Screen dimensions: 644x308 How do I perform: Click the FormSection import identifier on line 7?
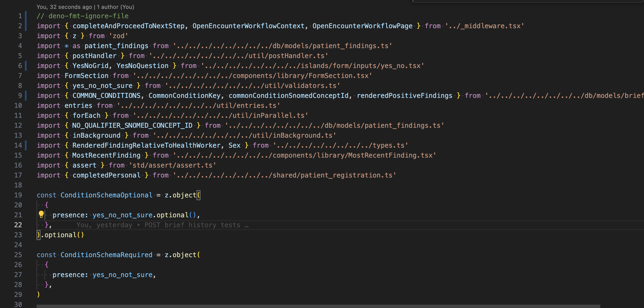coord(86,75)
